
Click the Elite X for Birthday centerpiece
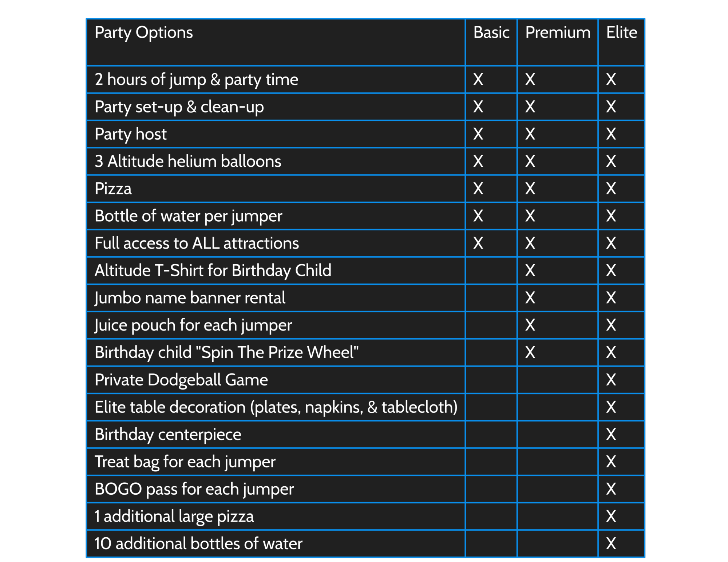(x=611, y=434)
